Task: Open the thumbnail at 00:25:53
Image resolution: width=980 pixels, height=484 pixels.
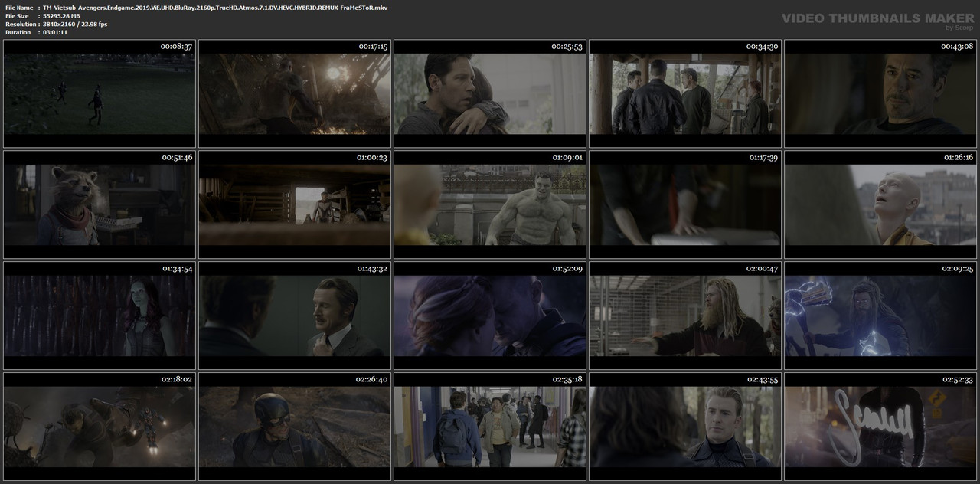Action: 490,93
